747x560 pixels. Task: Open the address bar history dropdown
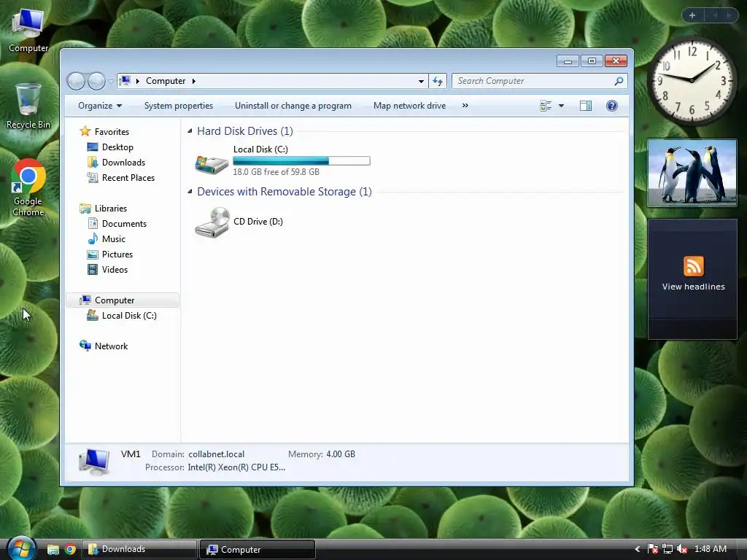[421, 82]
